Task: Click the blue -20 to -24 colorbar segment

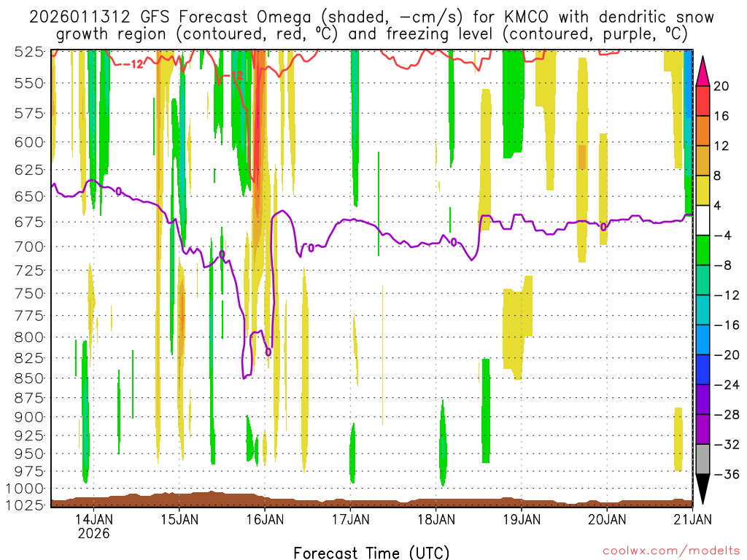Action: [x=703, y=370]
